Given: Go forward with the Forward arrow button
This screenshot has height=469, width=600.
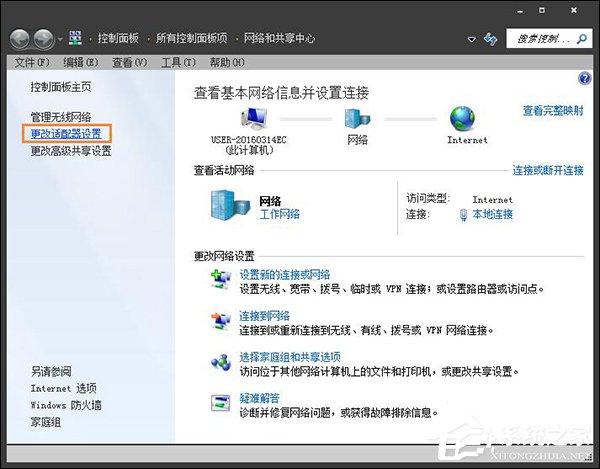Looking at the screenshot, I should (44, 39).
